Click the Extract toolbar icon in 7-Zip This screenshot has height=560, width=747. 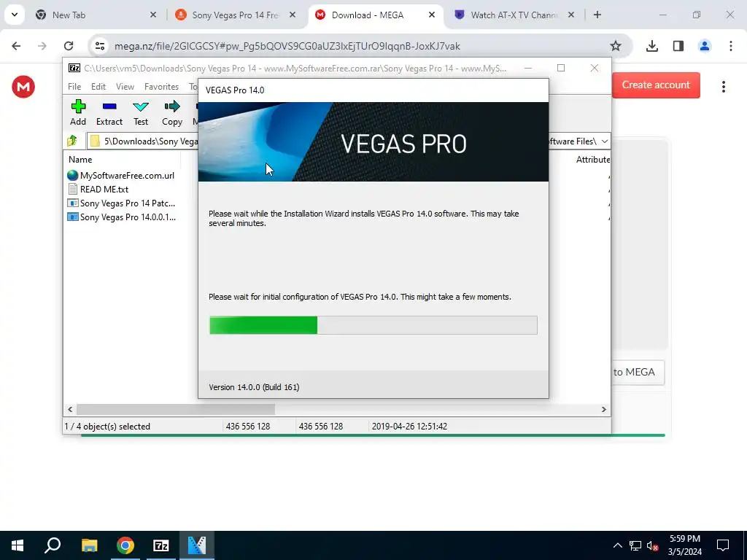point(109,113)
